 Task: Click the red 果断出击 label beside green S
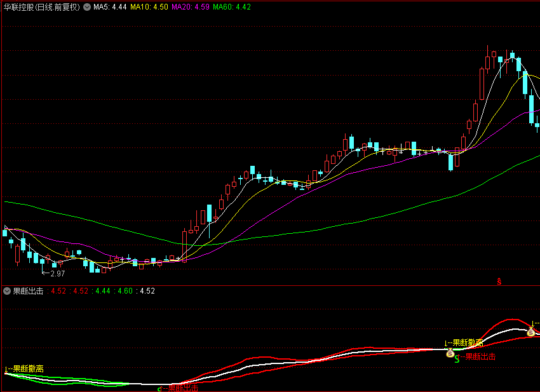point(480,357)
